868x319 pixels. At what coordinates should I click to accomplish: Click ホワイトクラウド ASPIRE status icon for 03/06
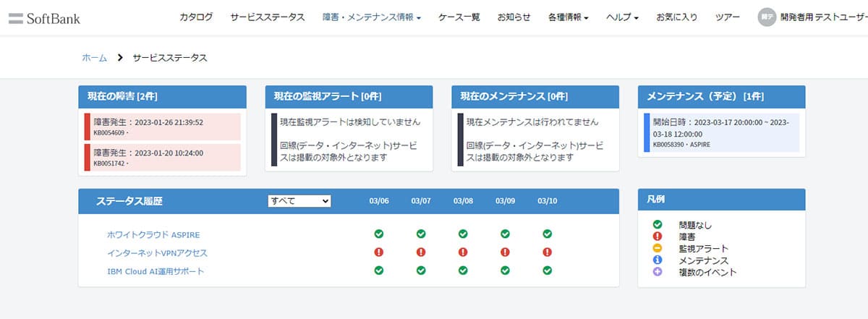[x=379, y=234]
